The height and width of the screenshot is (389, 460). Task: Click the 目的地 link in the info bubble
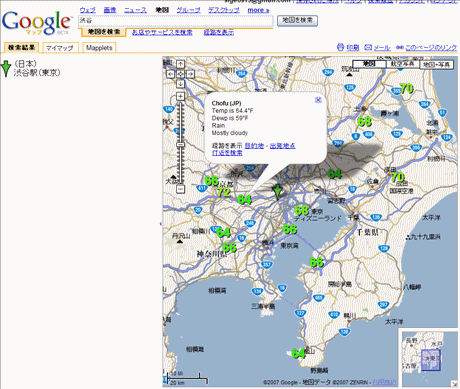click(x=254, y=146)
